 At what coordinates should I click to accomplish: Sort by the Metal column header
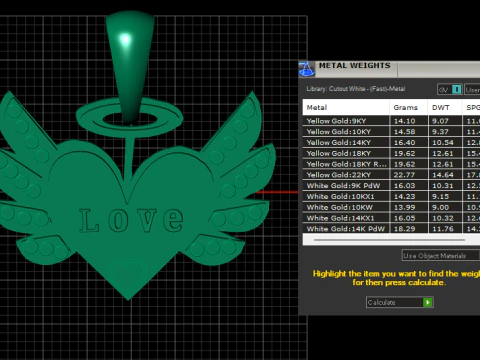coord(346,107)
